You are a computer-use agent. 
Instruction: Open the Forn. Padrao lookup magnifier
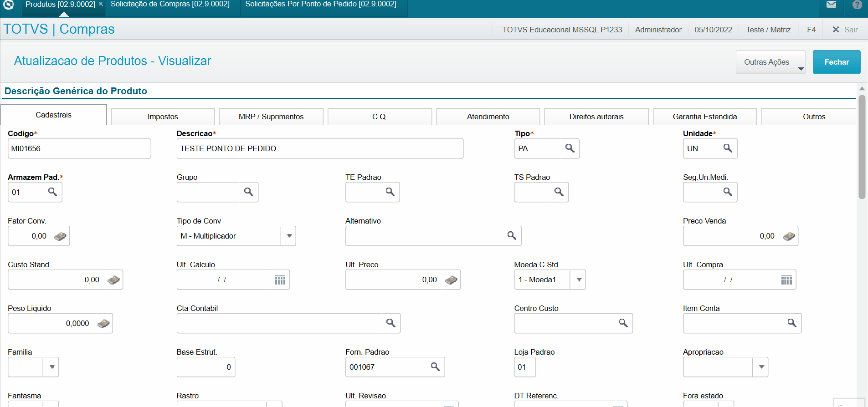click(435, 367)
